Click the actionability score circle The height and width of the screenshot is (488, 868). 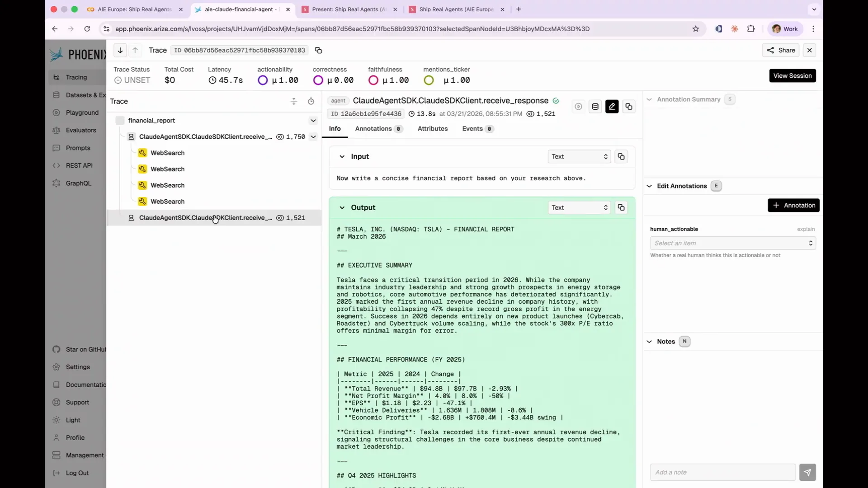[x=263, y=80]
